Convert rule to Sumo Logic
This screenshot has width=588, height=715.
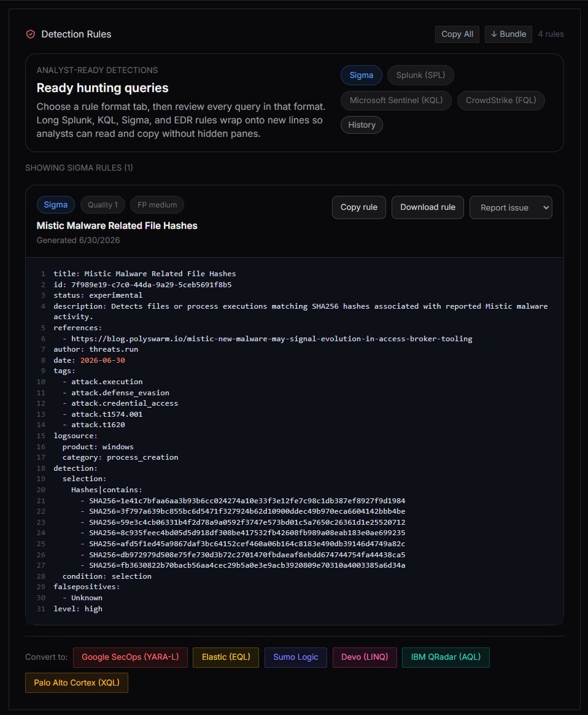tap(296, 657)
